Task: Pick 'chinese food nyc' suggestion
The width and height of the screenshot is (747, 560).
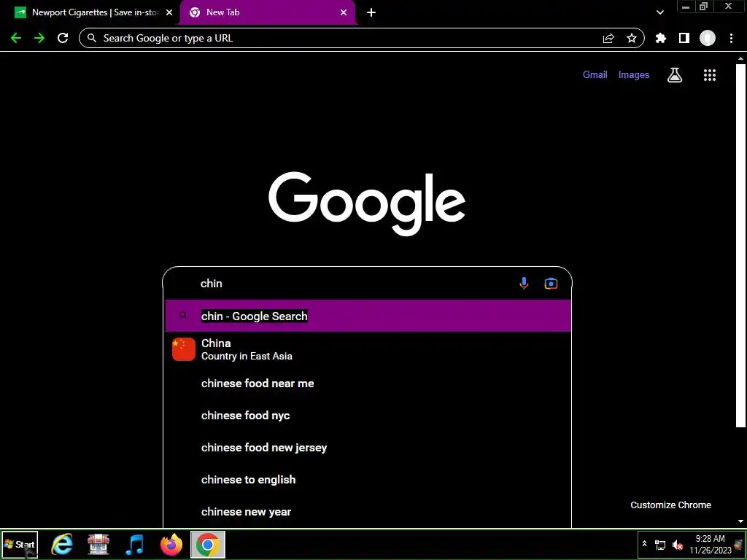Action: point(368,415)
